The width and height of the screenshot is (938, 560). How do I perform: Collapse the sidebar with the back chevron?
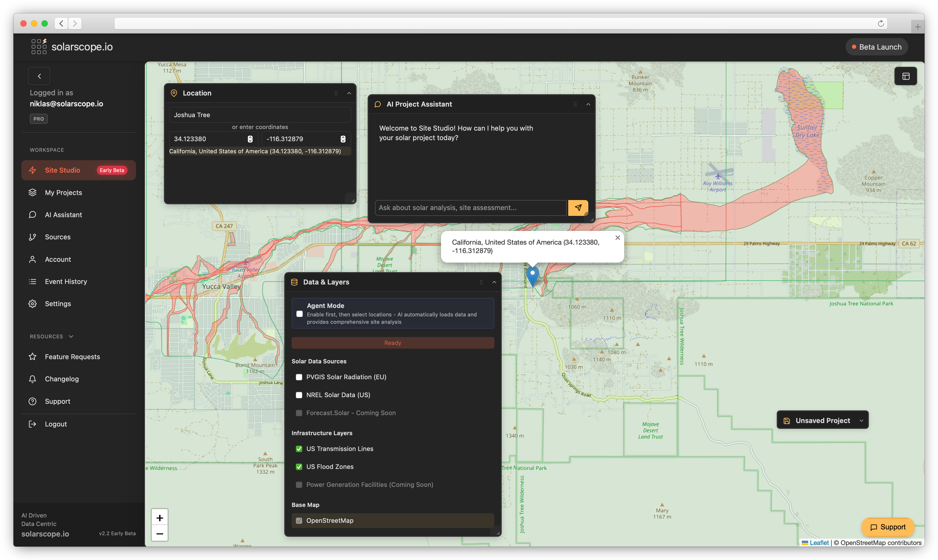[39, 76]
